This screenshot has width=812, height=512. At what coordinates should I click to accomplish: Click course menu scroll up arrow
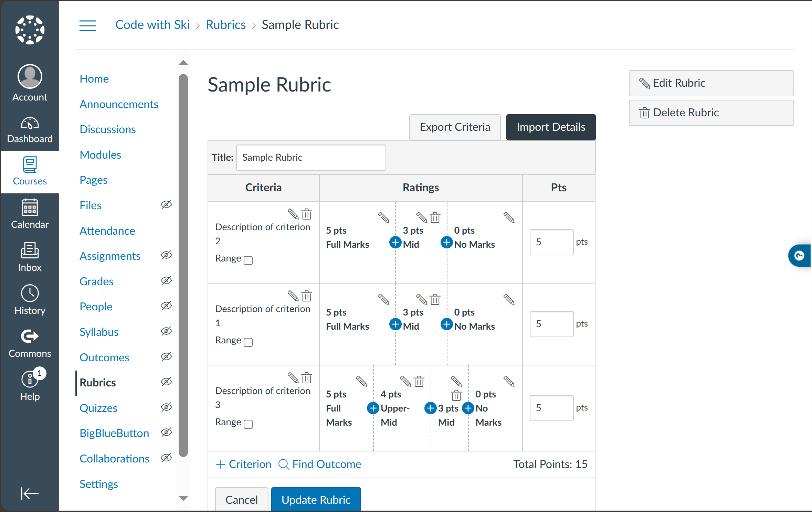183,63
